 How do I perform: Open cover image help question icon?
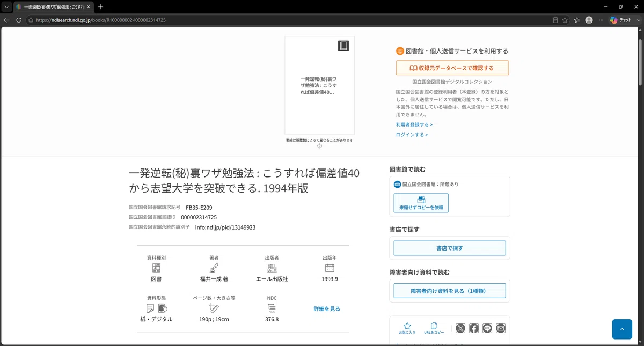tap(319, 146)
